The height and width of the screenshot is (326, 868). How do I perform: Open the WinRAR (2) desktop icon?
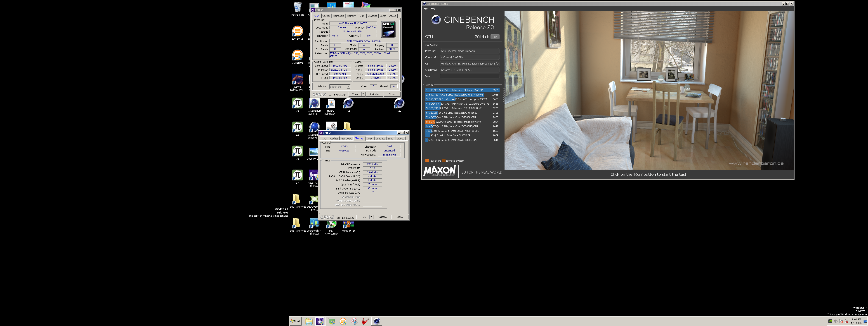pyautogui.click(x=348, y=226)
